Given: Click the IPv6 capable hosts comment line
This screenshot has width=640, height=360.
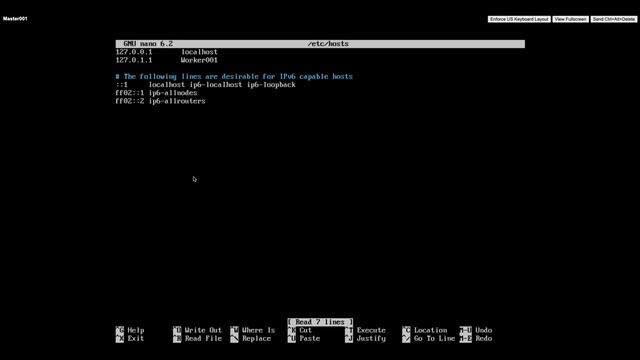Looking at the screenshot, I should coord(234,76).
